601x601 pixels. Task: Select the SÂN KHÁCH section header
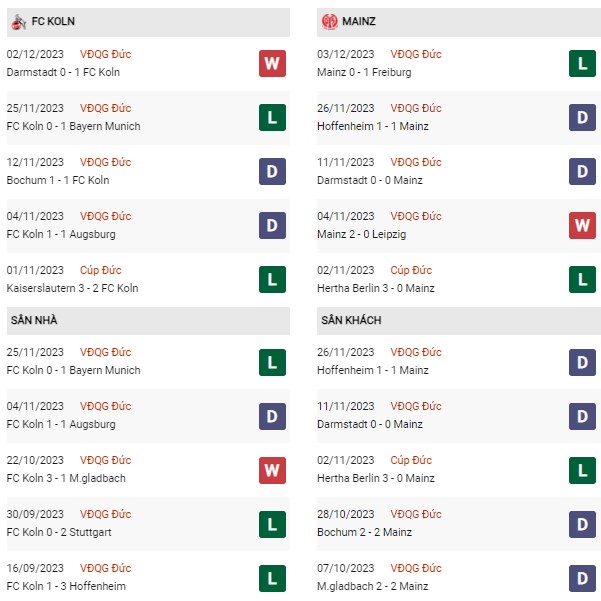459,320
